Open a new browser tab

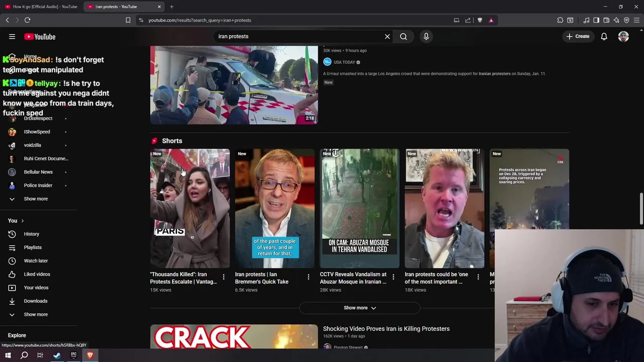pyautogui.click(x=172, y=7)
